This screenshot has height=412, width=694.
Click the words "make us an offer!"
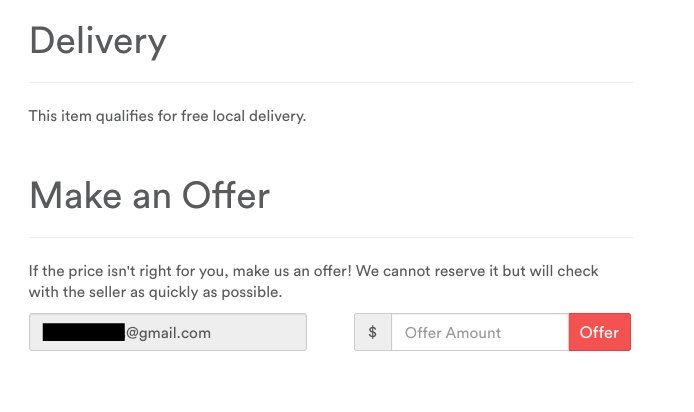tap(312, 272)
